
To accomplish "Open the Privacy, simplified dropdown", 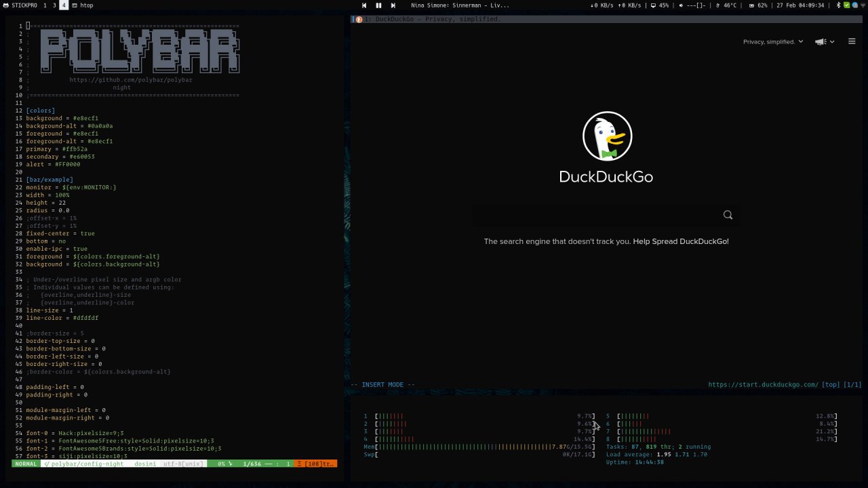I will 773,42.
